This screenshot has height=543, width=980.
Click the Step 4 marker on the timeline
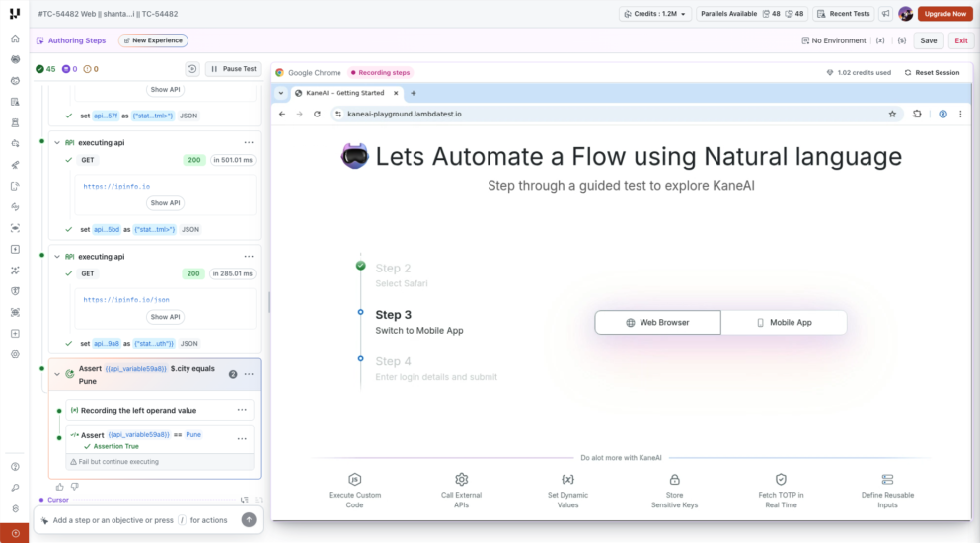click(x=360, y=359)
